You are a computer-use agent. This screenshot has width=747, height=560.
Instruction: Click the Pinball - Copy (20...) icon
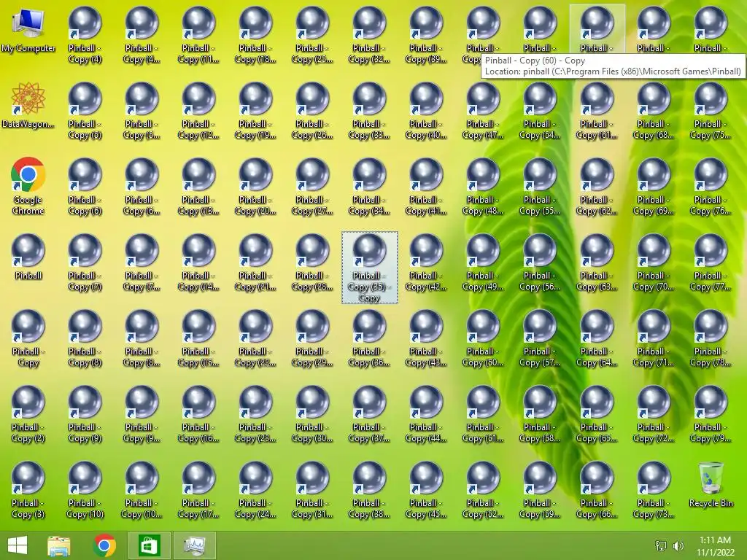tap(255, 187)
